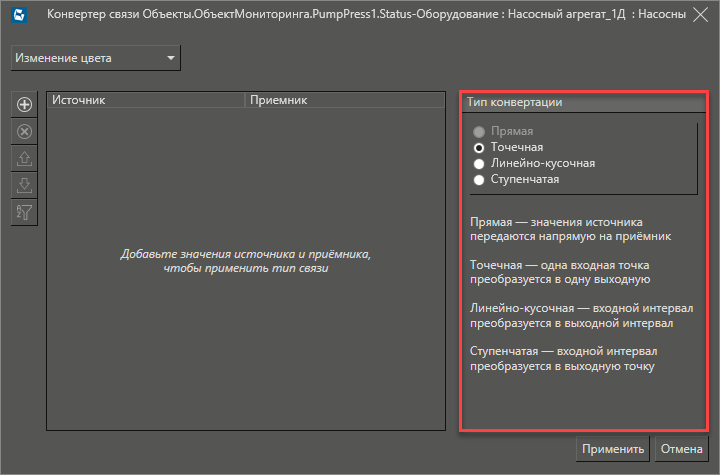Select the Прямая radio button
This screenshot has height=475, width=720.
click(480, 131)
